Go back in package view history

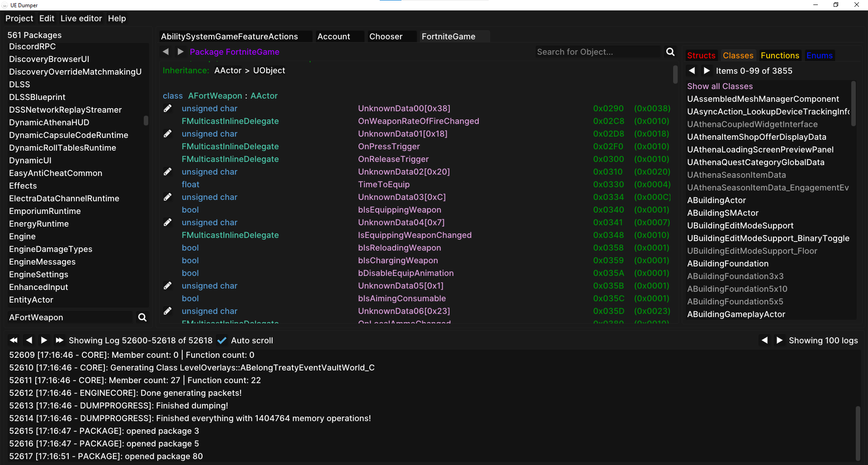(x=166, y=52)
